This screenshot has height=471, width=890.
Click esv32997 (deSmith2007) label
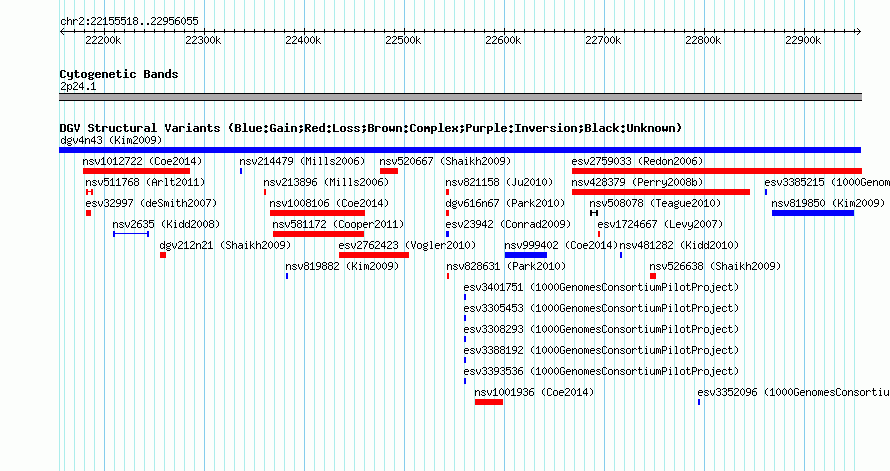151,203
